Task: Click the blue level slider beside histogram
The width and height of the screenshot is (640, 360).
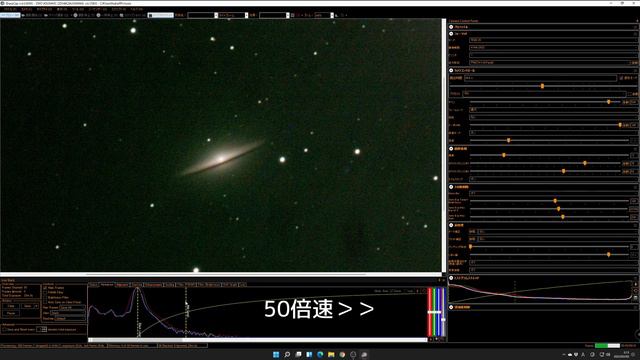Action: [439, 312]
